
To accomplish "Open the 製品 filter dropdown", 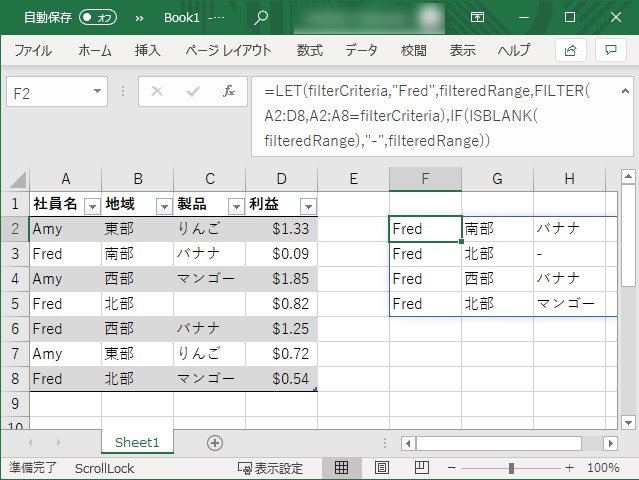I will (236, 206).
